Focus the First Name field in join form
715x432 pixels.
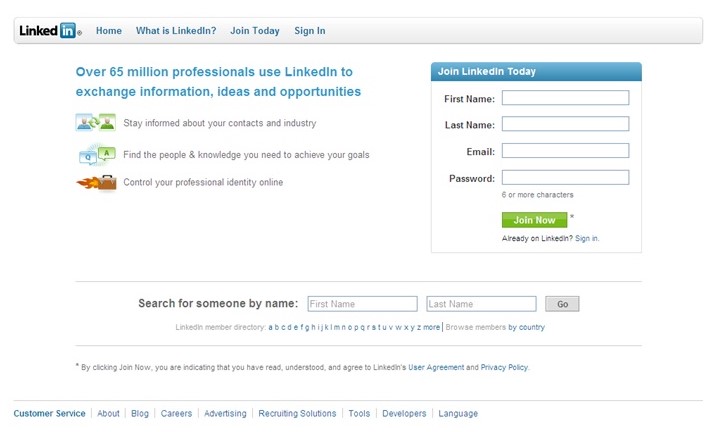tap(565, 98)
